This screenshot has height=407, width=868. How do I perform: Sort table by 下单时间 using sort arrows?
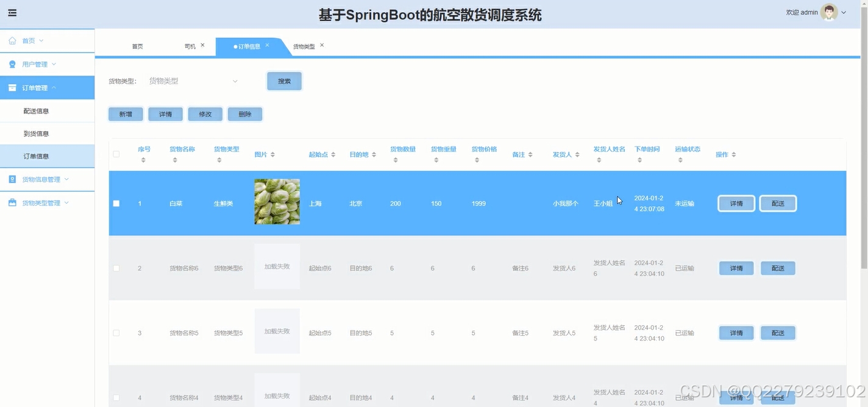click(x=639, y=159)
